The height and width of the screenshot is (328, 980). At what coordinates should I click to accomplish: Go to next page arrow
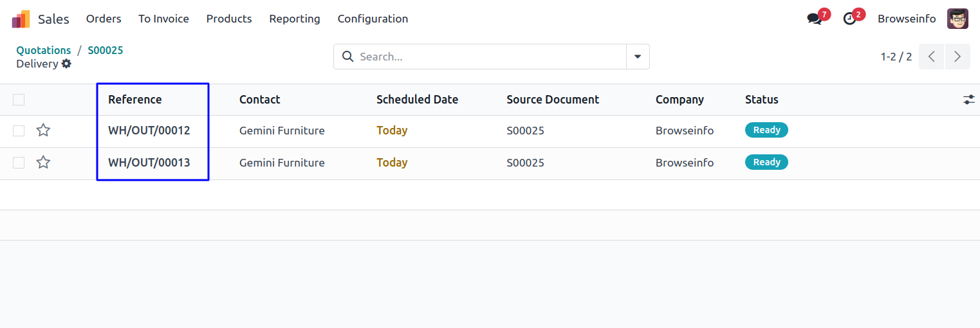click(x=957, y=57)
